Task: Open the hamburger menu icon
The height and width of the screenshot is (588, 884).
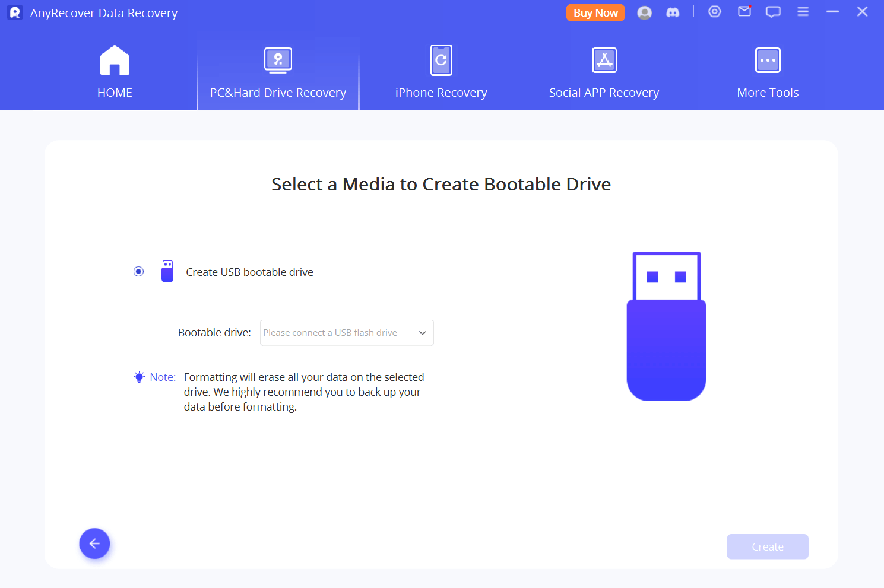Action: pos(803,12)
